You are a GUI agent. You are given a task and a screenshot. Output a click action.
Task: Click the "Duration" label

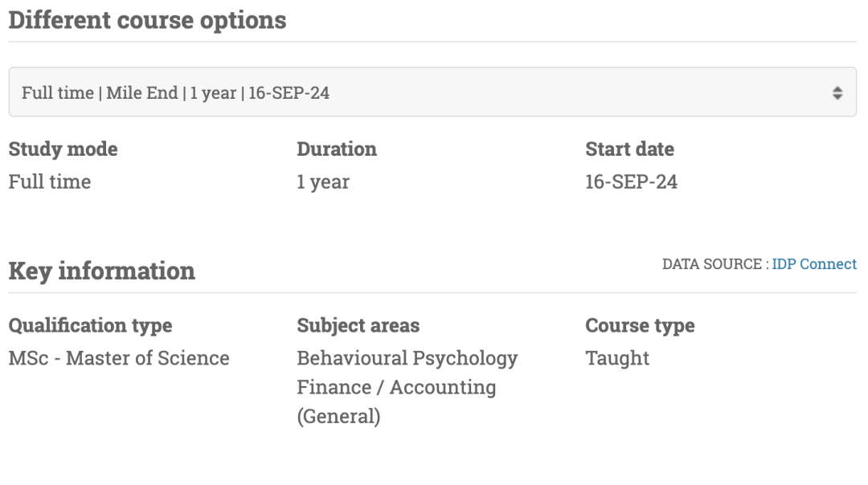pos(337,149)
